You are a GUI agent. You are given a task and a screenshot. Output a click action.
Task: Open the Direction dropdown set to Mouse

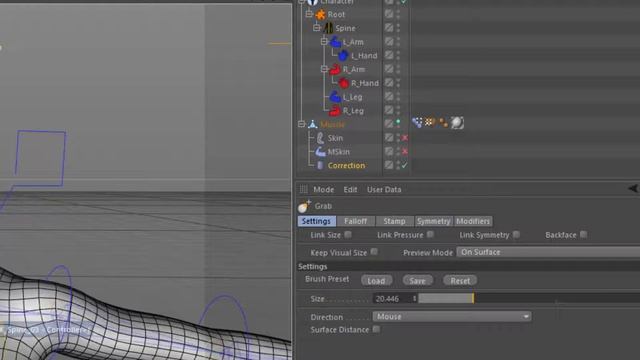[452, 316]
